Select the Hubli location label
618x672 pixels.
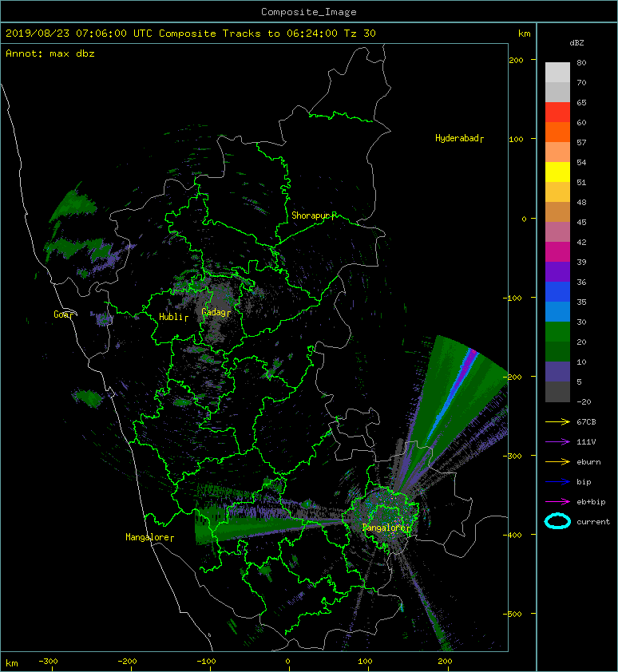(173, 317)
